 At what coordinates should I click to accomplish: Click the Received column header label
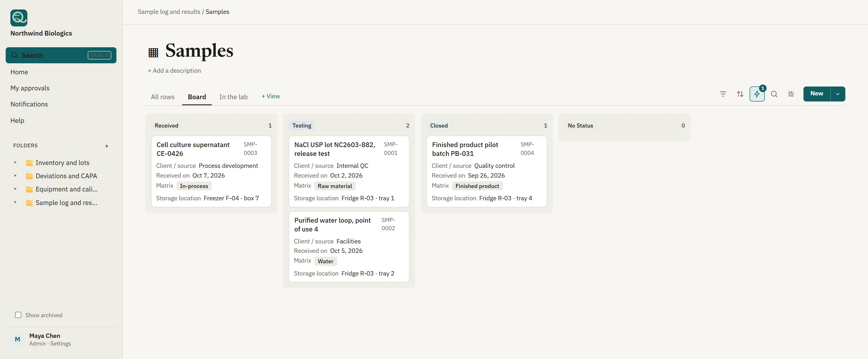point(166,126)
